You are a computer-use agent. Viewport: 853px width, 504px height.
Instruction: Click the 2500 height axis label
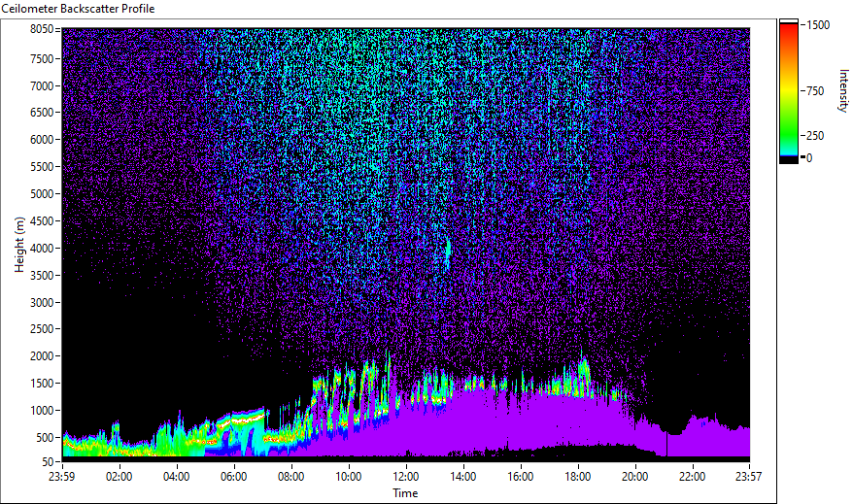tap(42, 329)
